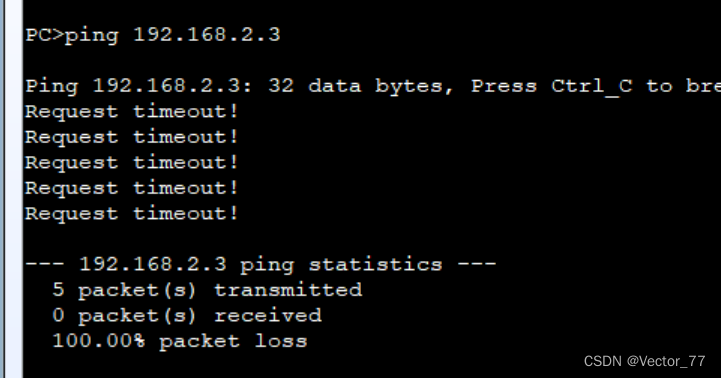The height and width of the screenshot is (378, 721).
Task: Click the 'CSDN @Vector_77' watermark
Action: pos(645,361)
